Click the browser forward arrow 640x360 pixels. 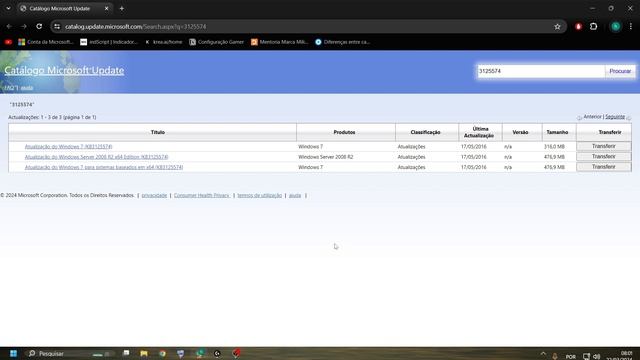[24, 27]
